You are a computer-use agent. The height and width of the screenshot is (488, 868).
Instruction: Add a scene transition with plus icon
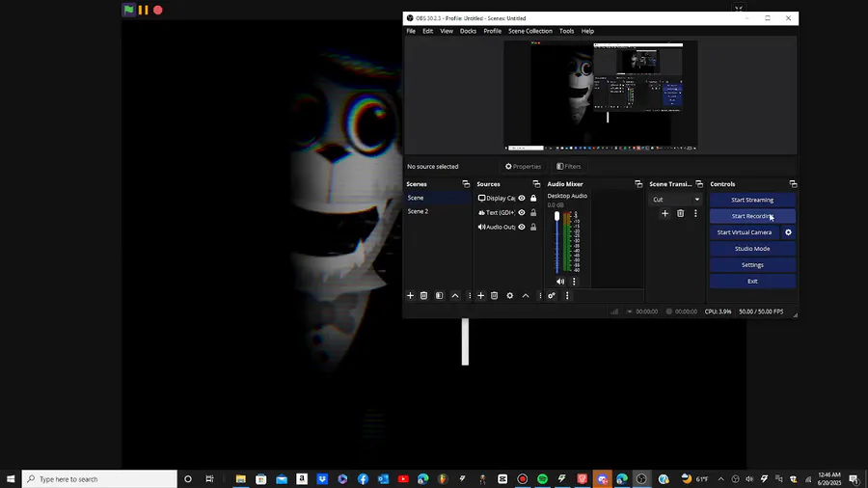point(665,213)
